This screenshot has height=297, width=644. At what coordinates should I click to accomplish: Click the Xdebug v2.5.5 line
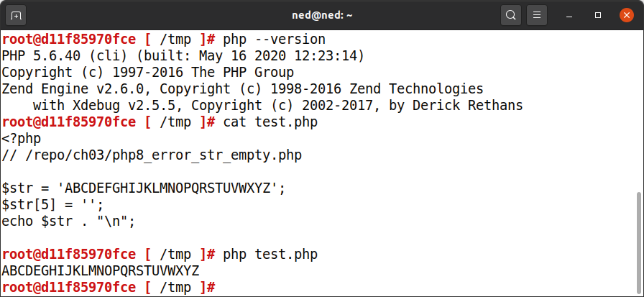(x=277, y=106)
